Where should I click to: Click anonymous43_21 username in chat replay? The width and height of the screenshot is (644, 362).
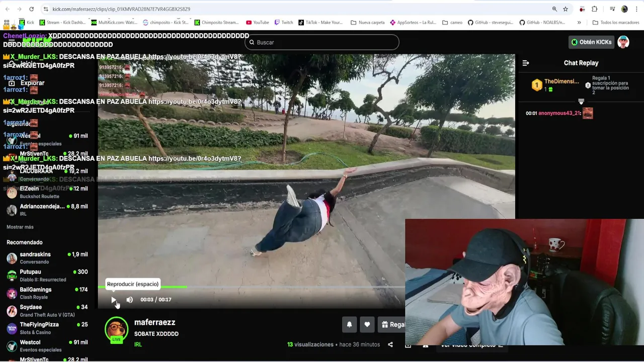point(559,113)
